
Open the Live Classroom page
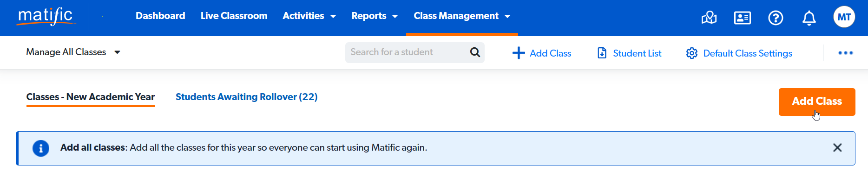234,16
